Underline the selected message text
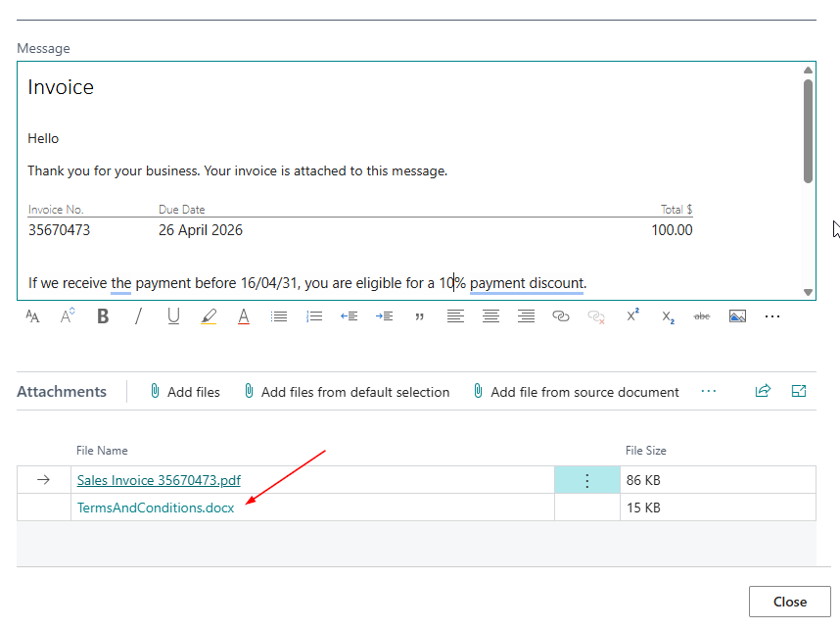Image resolution: width=840 pixels, height=629 pixels. tap(173, 316)
